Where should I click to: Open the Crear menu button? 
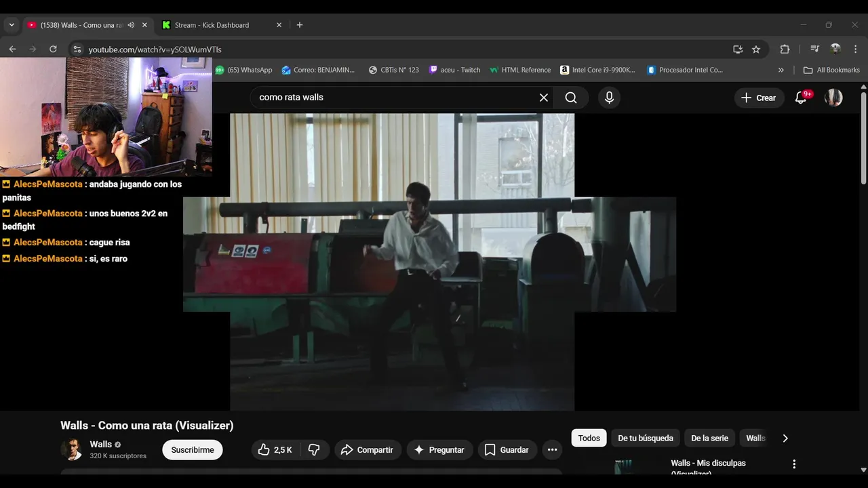click(759, 98)
